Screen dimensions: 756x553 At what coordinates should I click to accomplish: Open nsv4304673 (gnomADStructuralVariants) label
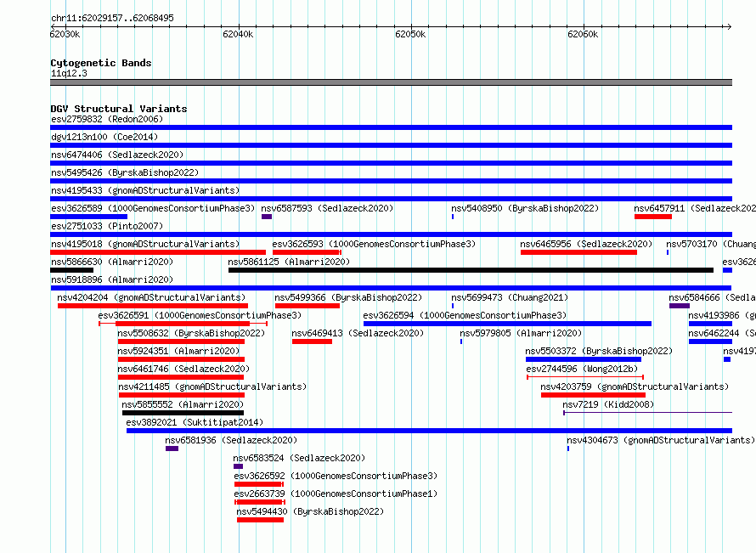point(661,440)
